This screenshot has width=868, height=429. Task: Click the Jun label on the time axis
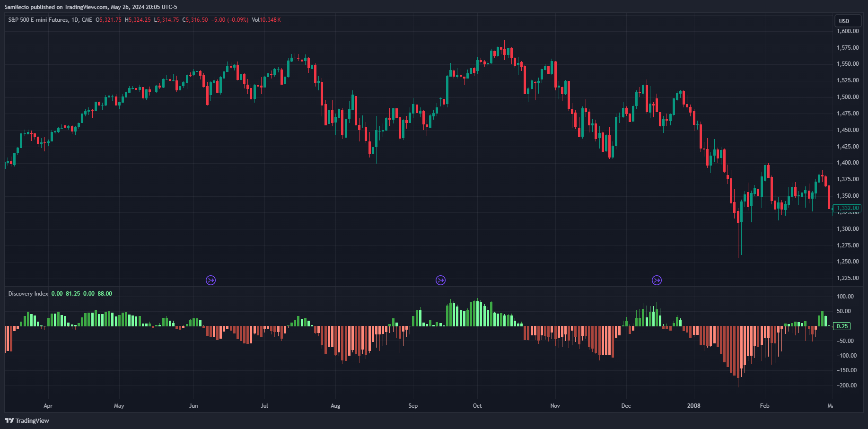coord(193,406)
